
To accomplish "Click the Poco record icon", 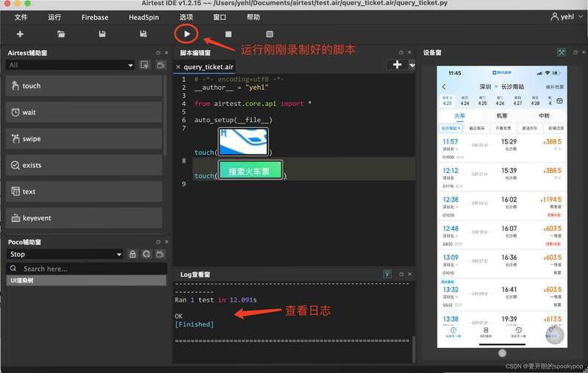I will (x=160, y=254).
